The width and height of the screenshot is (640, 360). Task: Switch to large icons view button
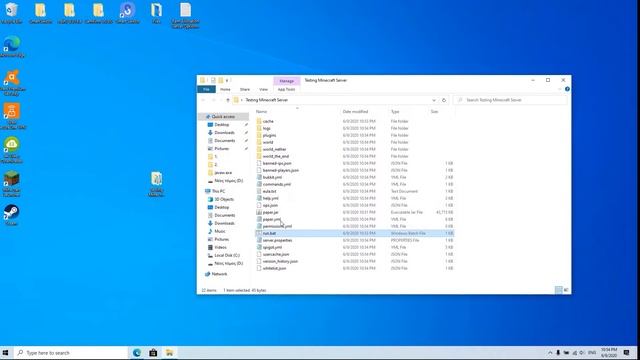pyautogui.click(x=566, y=290)
